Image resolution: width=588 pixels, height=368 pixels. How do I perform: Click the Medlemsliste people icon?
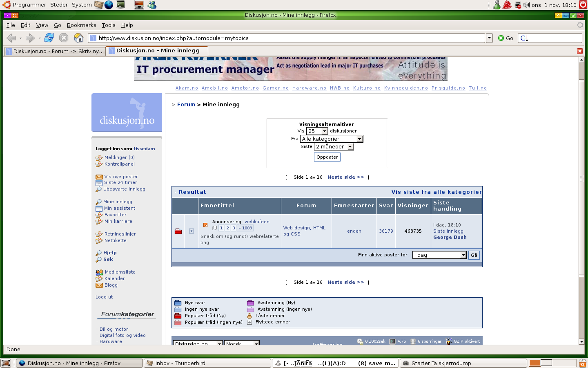click(x=99, y=272)
